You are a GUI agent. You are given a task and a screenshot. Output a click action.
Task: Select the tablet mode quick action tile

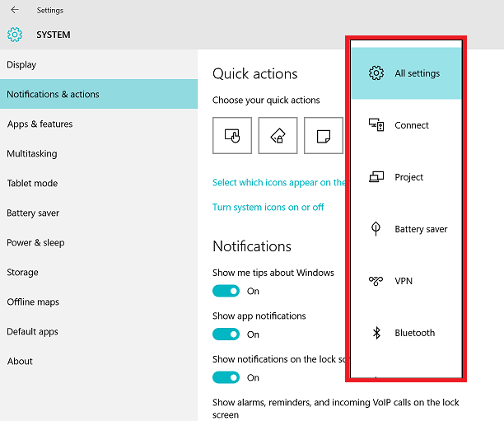232,135
